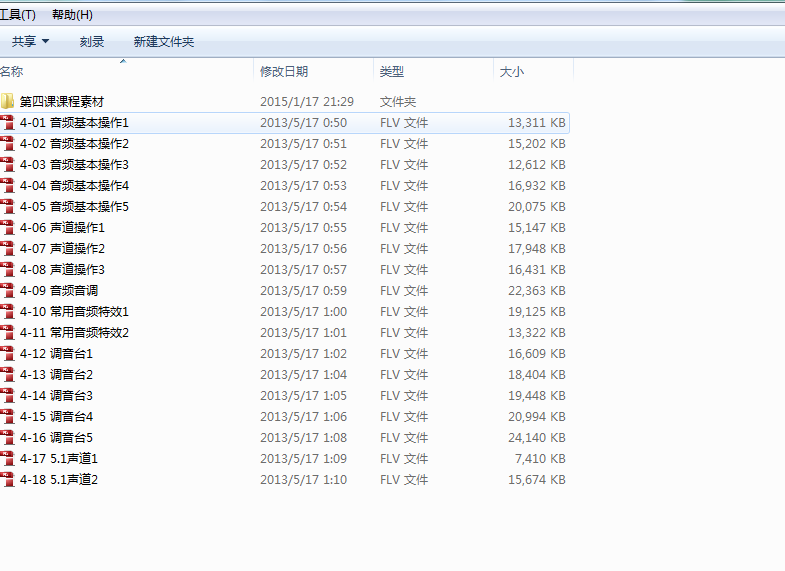
Task: Click the 刻录 toolbar button
Action: point(92,42)
